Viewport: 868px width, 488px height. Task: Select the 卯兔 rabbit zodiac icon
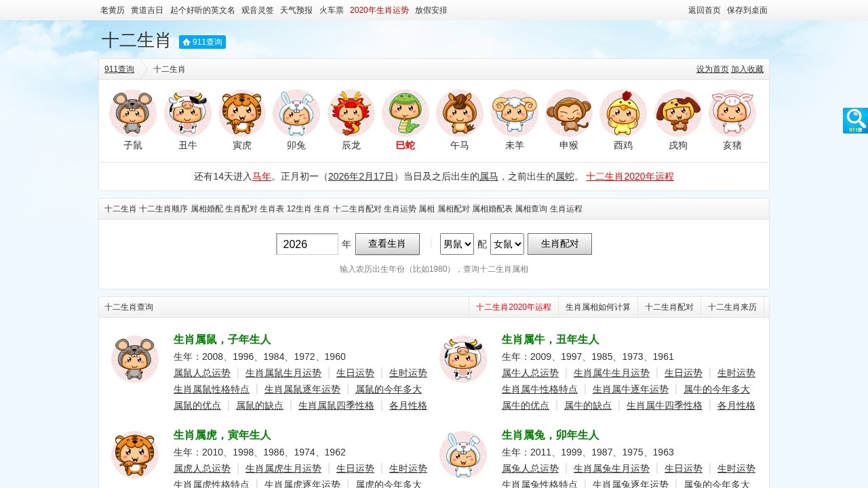click(296, 113)
